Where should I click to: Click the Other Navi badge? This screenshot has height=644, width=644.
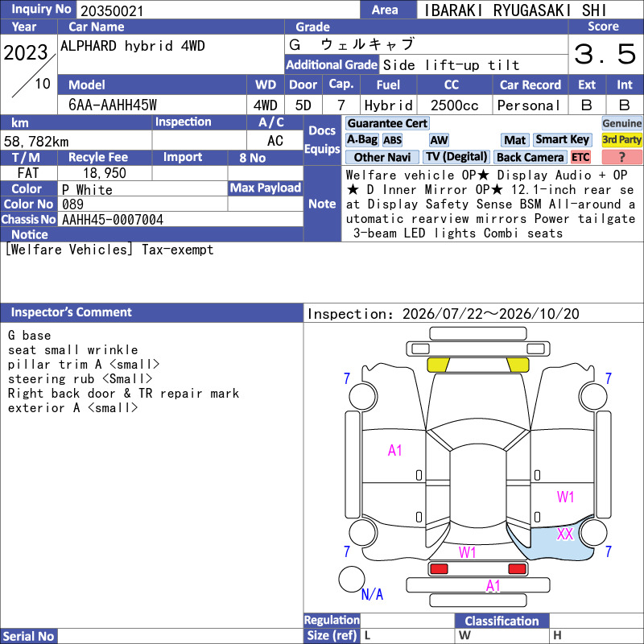[382, 157]
